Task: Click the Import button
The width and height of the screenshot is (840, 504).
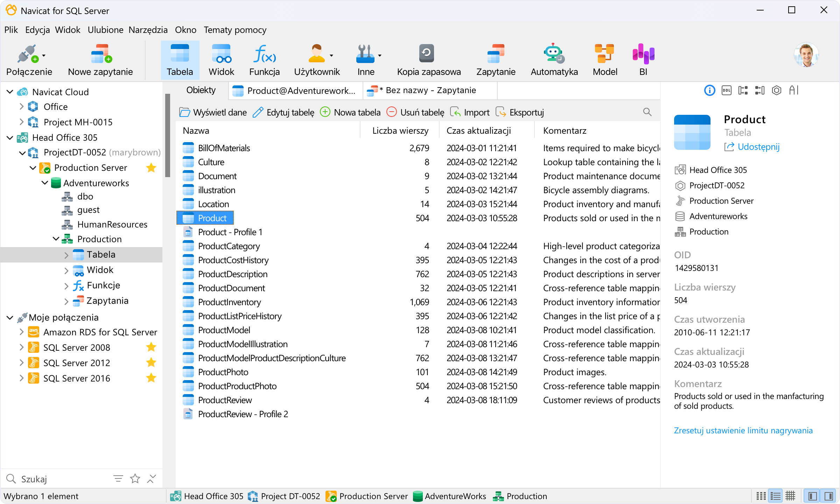Action: pyautogui.click(x=469, y=112)
